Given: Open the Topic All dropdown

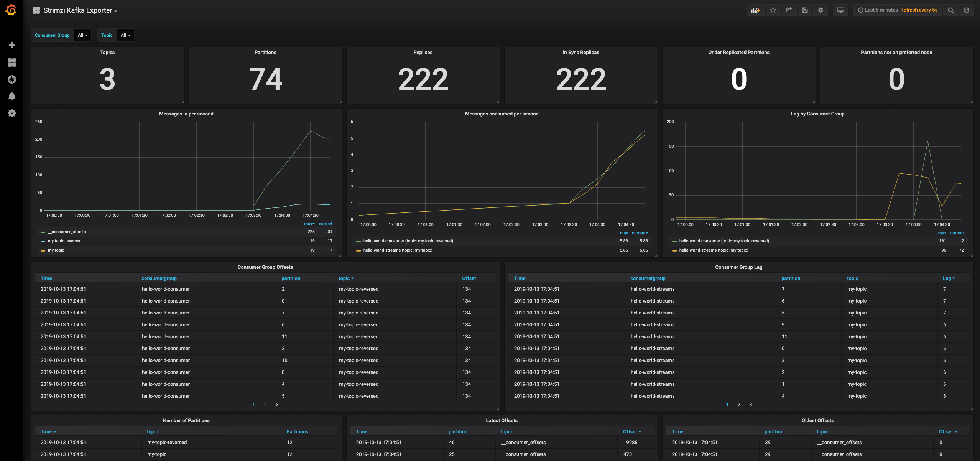Looking at the screenshot, I should 125,35.
